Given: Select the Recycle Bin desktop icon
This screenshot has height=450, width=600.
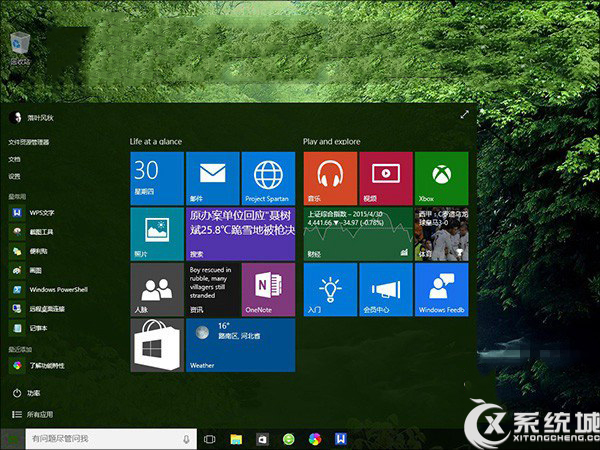Looking at the screenshot, I should point(20,49).
